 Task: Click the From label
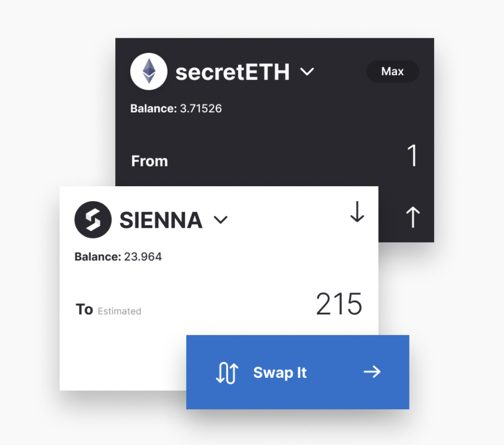click(x=149, y=161)
